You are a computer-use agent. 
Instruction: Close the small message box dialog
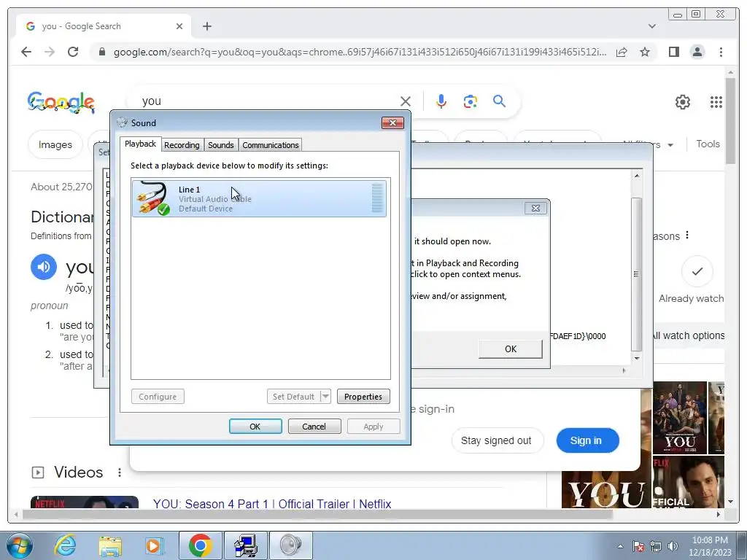pos(535,208)
